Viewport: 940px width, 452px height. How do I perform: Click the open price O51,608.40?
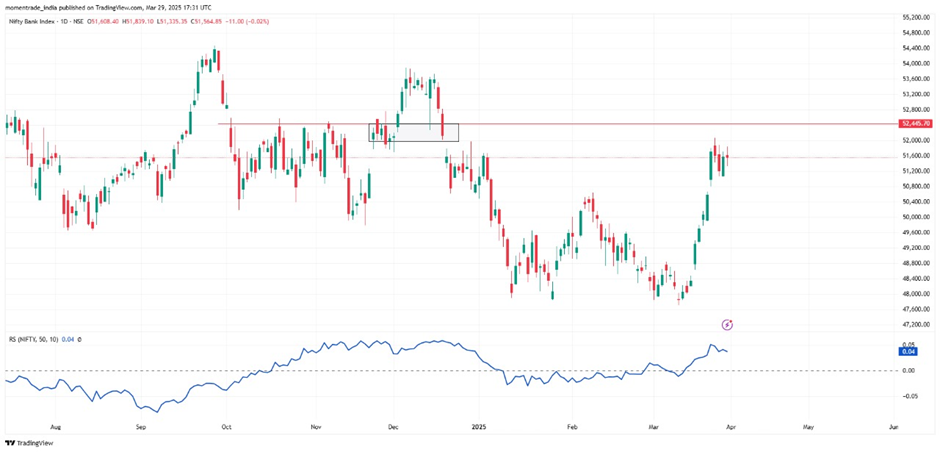pyautogui.click(x=103, y=22)
